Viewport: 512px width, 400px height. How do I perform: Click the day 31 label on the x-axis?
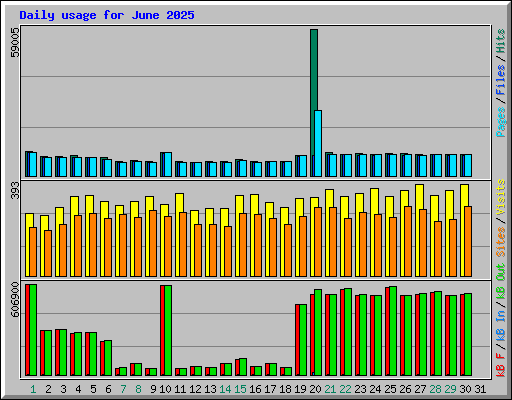pos(480,389)
